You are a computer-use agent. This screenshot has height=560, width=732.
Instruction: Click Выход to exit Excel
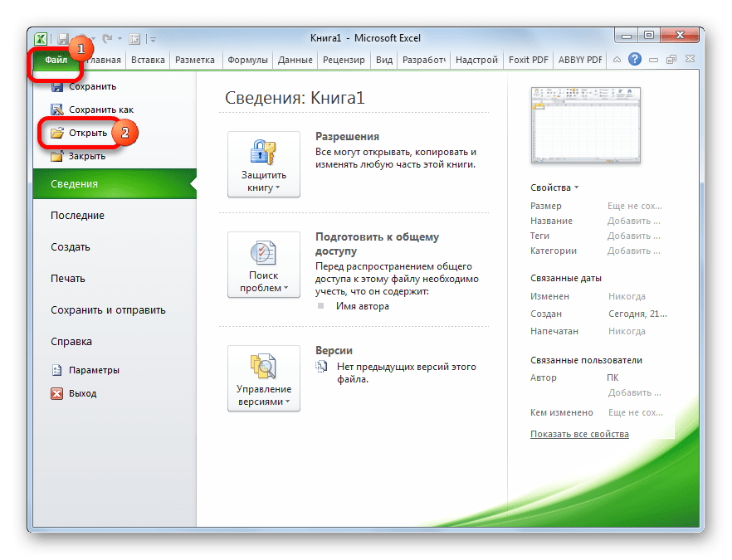83,393
